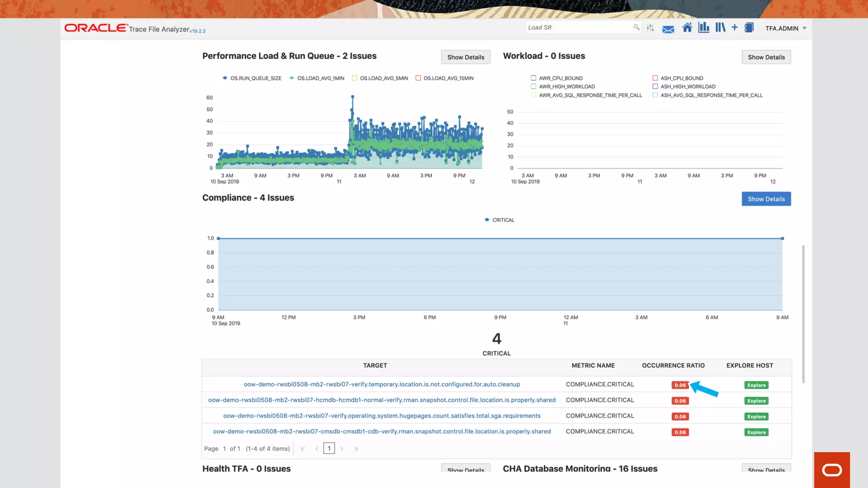Click Explore for temporary.location auto.cleanup row
This screenshot has width=868, height=488.
(x=756, y=385)
